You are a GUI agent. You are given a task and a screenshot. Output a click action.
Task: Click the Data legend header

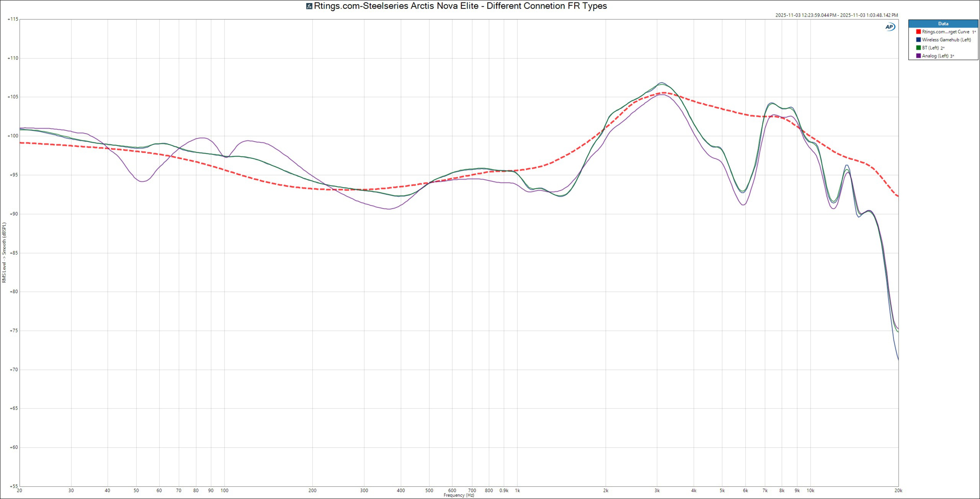(x=943, y=23)
